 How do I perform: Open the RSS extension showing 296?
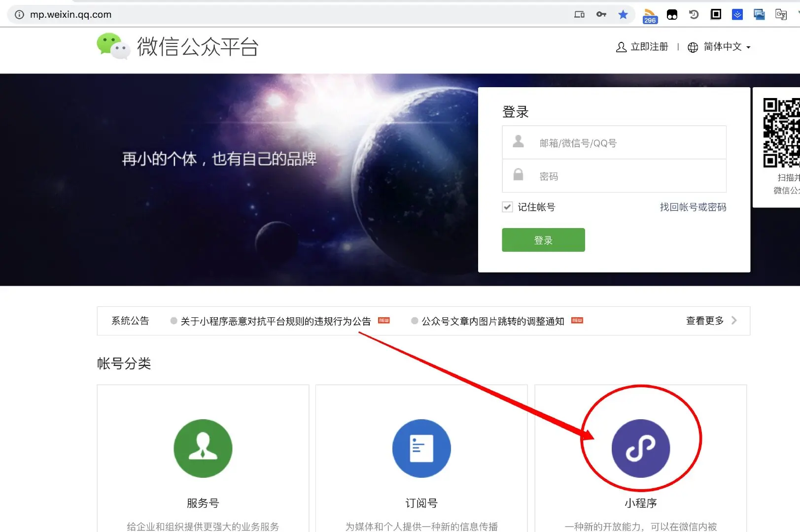tap(650, 16)
